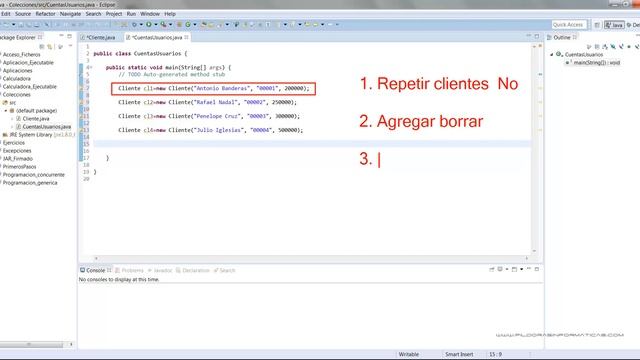The height and width of the screenshot is (360, 640).
Task: Click Display Selected Console icon
Action: pos(500,269)
